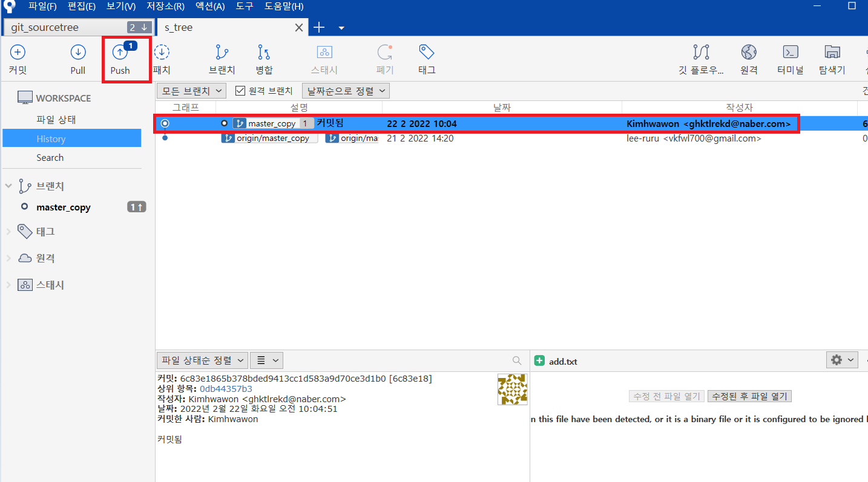Viewport: 868px width, 482px height.
Task: Click the 설명 column header
Action: (299, 108)
